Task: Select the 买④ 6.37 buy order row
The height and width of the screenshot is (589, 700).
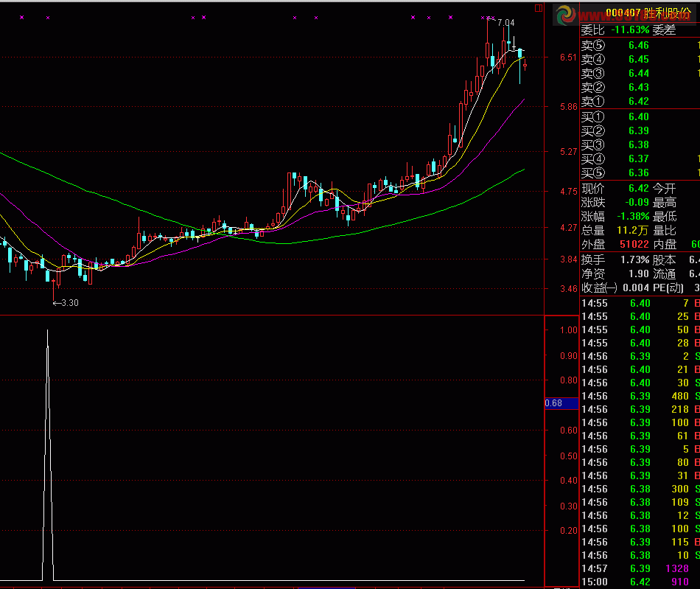Action: click(640, 158)
